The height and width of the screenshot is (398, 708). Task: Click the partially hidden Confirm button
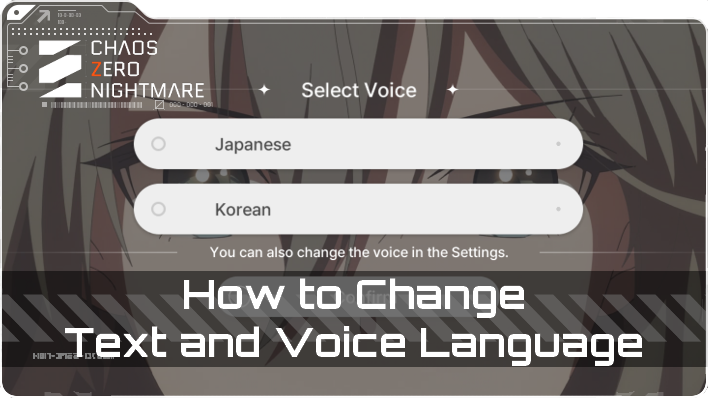(360, 297)
